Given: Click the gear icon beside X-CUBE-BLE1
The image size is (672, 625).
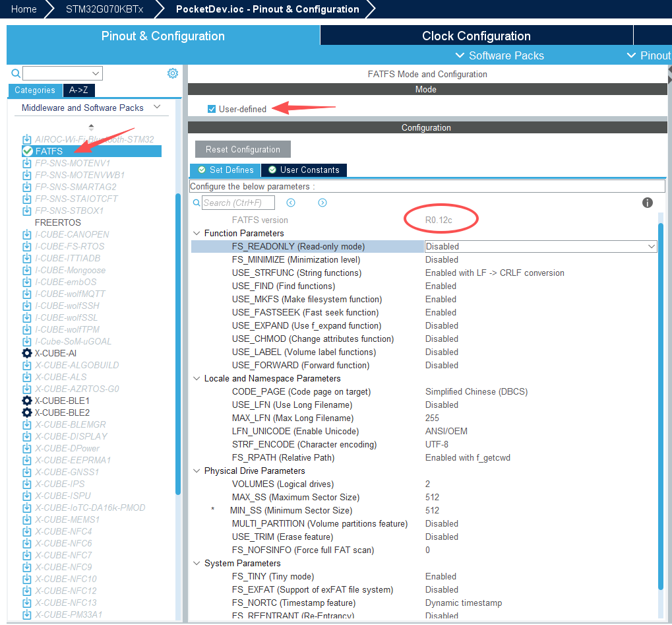Looking at the screenshot, I should point(27,401).
